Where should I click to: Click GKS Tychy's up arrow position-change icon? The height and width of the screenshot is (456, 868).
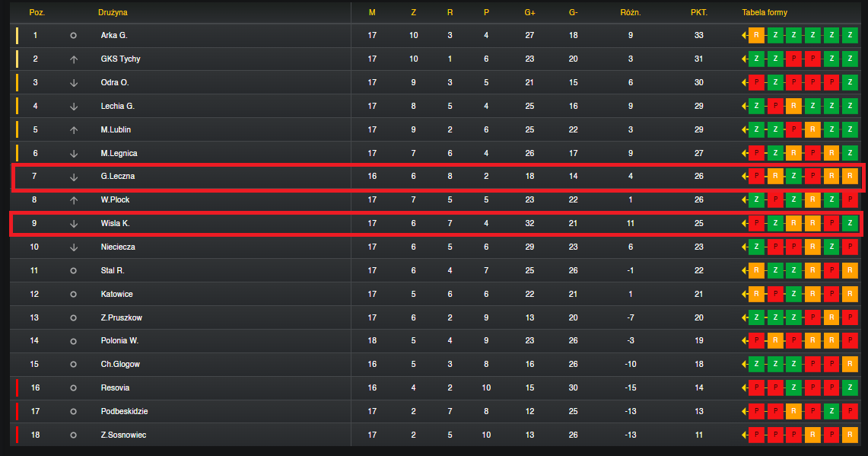pos(74,59)
